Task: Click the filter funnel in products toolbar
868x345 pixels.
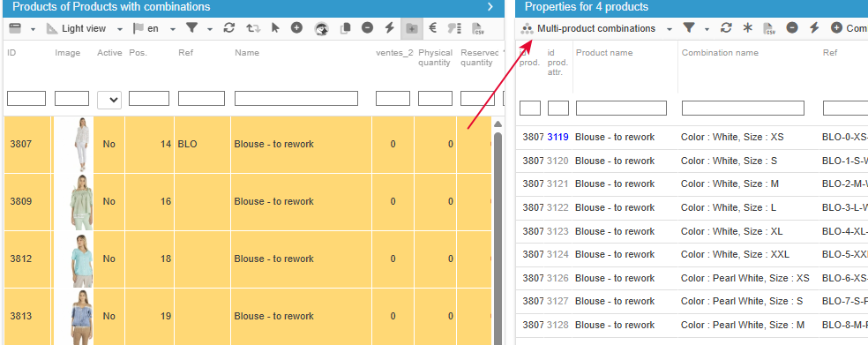Action: pos(191,28)
